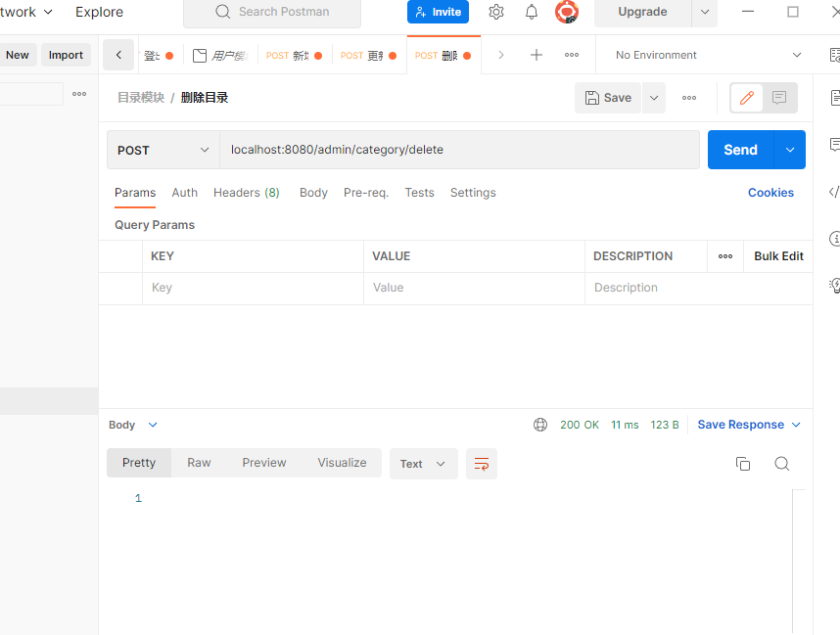Open documentation panel in right sidebar
Screen dimensions: 840x635
click(835, 98)
